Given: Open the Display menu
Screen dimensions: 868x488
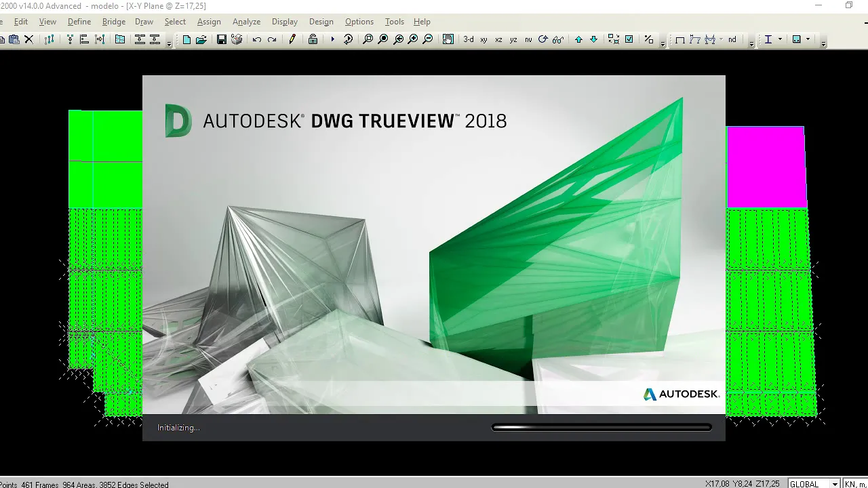Looking at the screenshot, I should coord(285,22).
